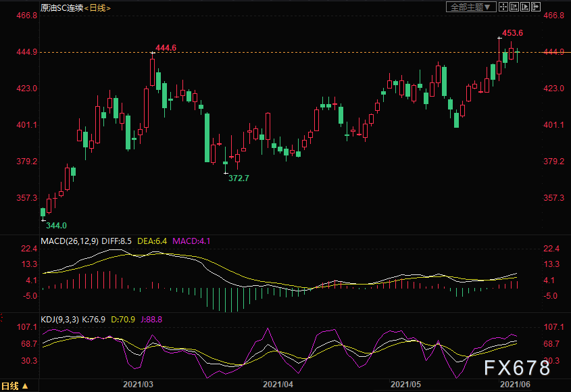Expand the 日线 period selector at bottom left
571x392 pixels.
(x=15, y=386)
